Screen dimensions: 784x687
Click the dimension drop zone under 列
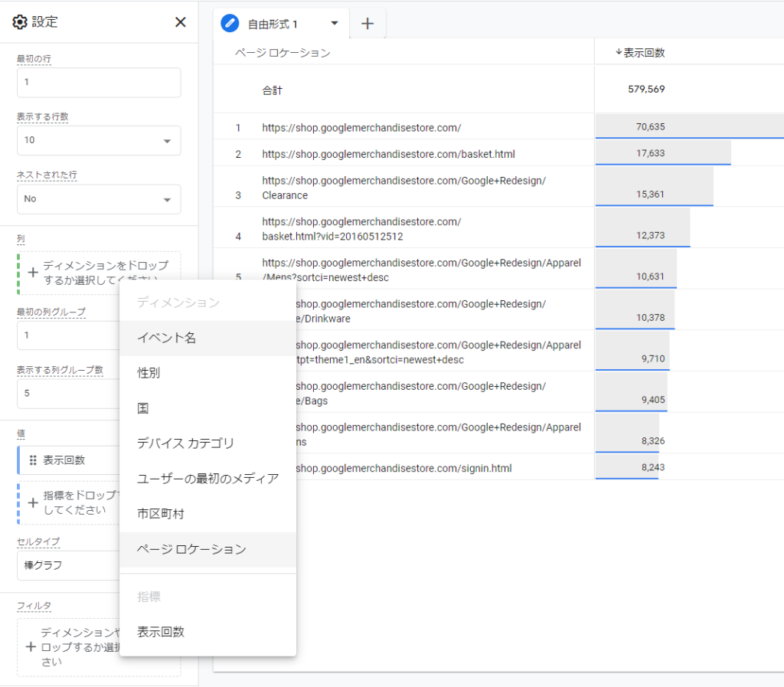pos(99,273)
